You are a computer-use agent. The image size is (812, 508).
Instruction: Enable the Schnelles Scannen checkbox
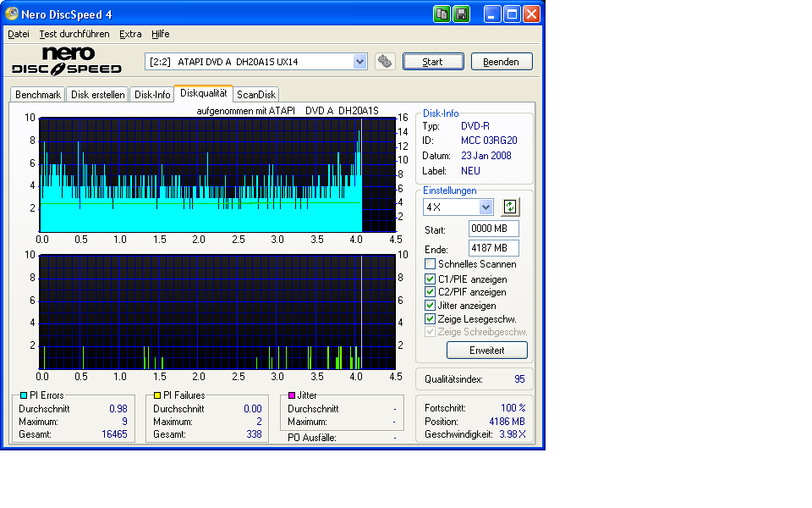click(431, 264)
